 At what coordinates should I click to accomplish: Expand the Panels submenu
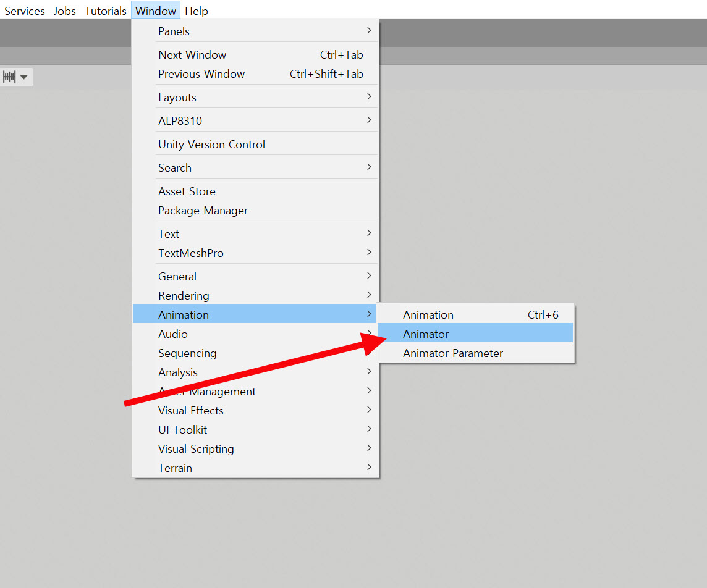click(255, 31)
